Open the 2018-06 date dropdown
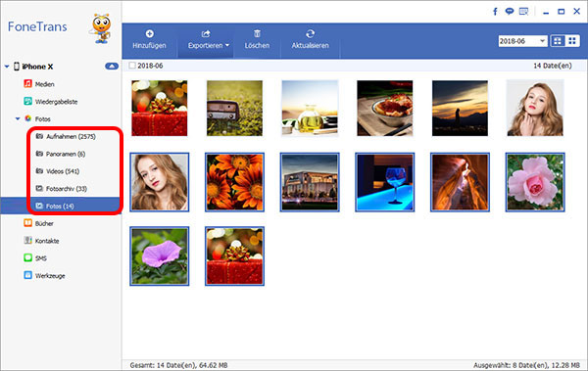588x371 pixels. click(x=522, y=41)
